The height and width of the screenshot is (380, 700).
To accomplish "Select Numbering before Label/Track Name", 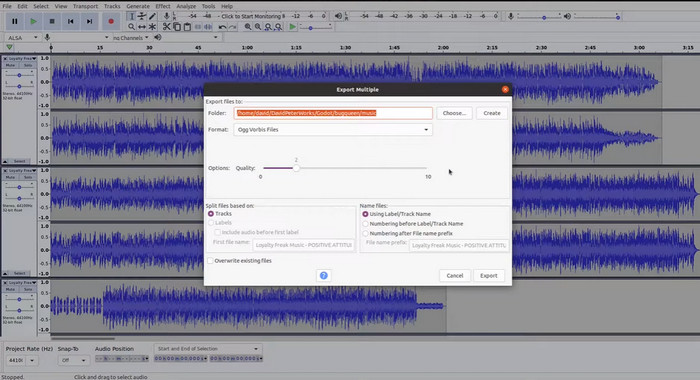I will click(365, 224).
